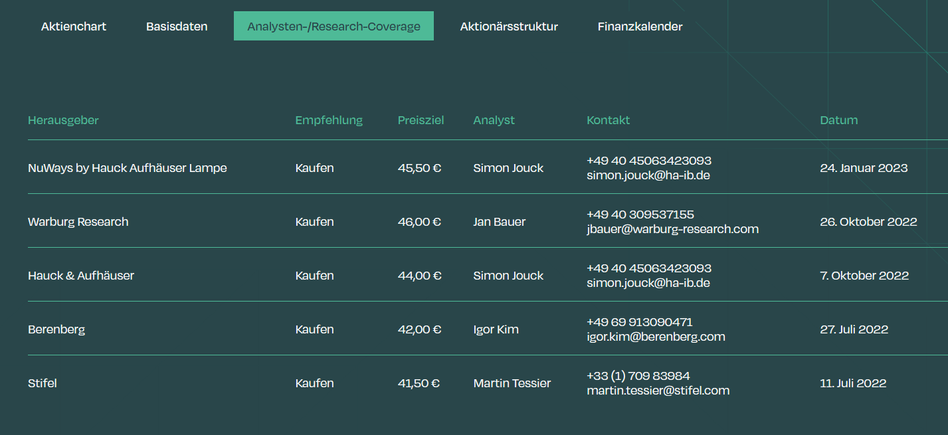Click the Empfehlung column header
This screenshot has height=435, width=948.
329,120
